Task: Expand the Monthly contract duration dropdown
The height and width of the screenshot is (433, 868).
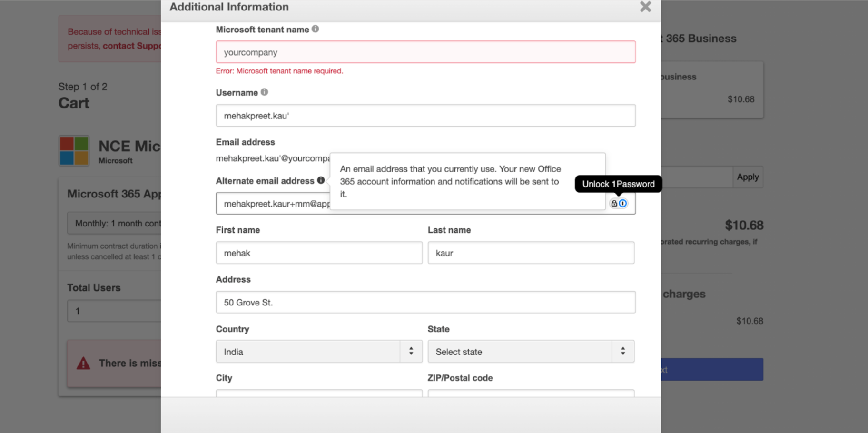Action: tap(115, 223)
